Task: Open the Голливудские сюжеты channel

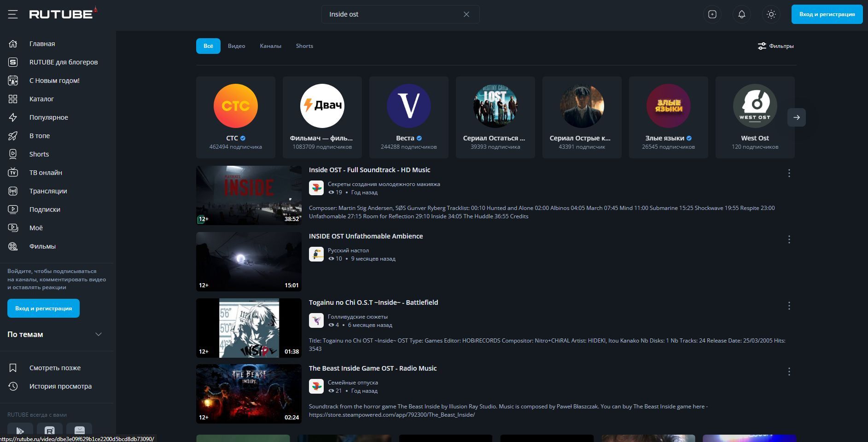Action: [x=358, y=317]
